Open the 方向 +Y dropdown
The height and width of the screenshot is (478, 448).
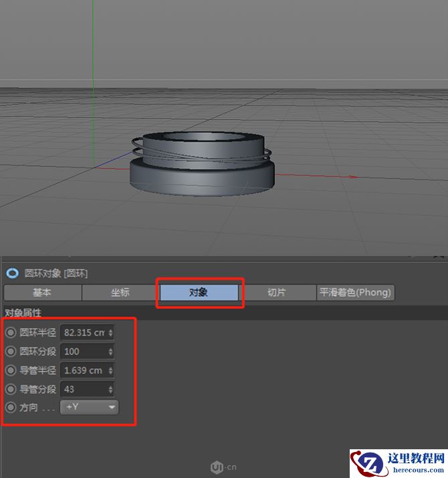point(90,407)
